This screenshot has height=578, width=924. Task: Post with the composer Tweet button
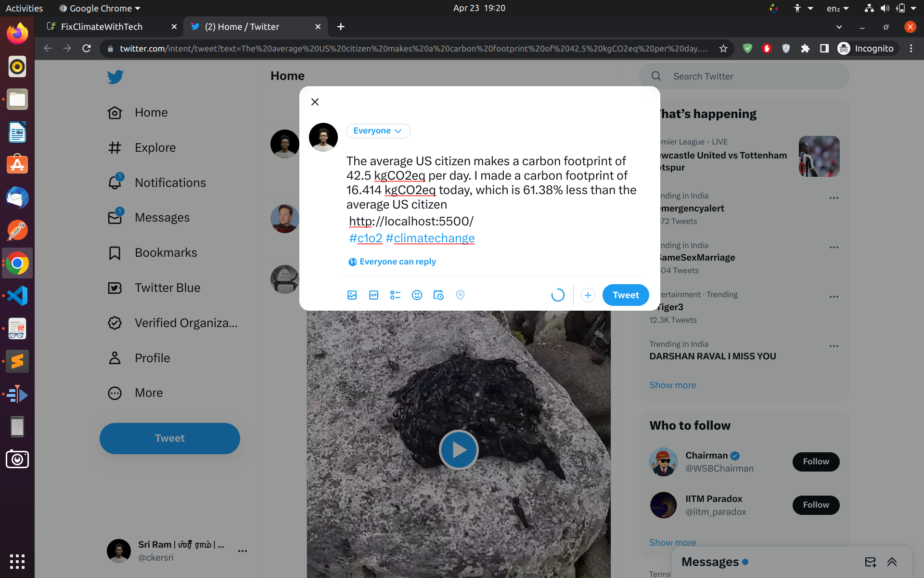pos(625,295)
